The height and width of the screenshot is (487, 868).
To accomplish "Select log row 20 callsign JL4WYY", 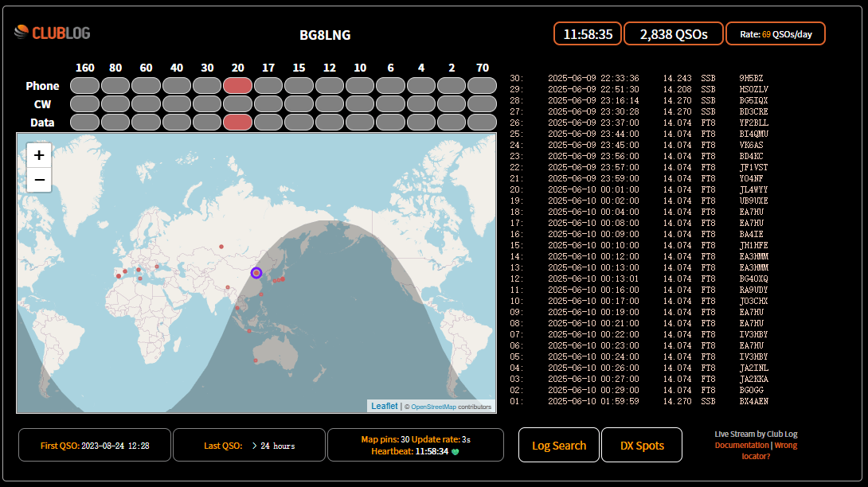I will 753,189.
